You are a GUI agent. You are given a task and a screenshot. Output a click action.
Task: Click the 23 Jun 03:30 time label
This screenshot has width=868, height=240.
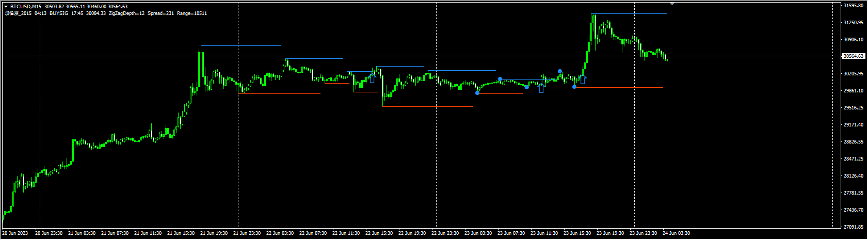pos(478,233)
